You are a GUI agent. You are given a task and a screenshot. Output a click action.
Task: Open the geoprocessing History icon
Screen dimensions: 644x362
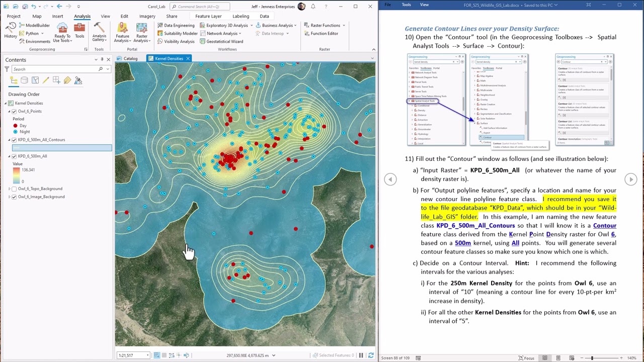[11, 31]
